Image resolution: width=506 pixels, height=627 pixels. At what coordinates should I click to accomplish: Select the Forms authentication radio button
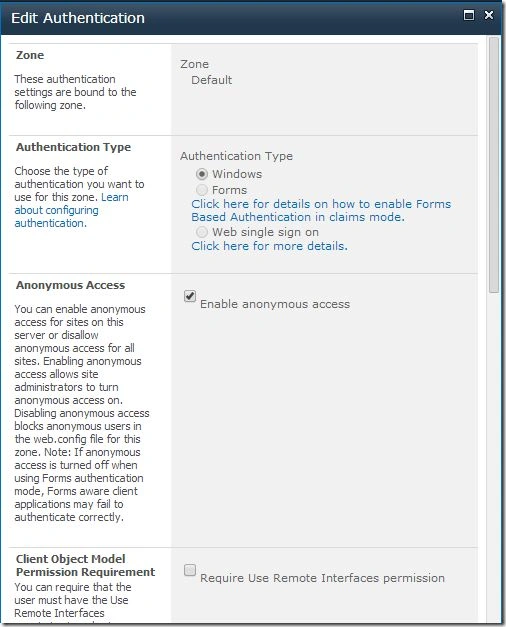click(202, 190)
